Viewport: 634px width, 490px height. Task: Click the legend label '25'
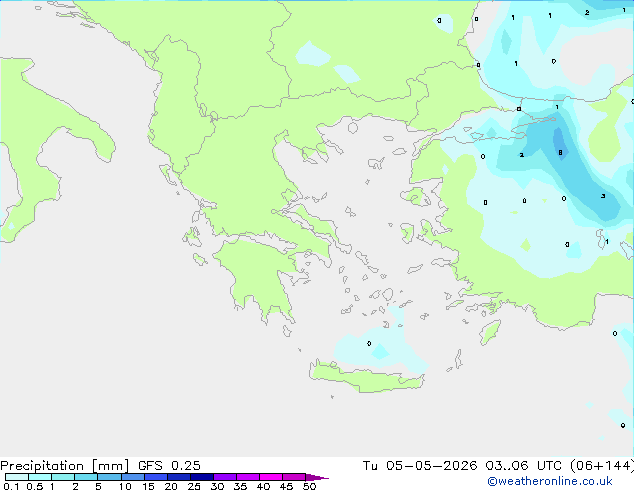(x=194, y=486)
